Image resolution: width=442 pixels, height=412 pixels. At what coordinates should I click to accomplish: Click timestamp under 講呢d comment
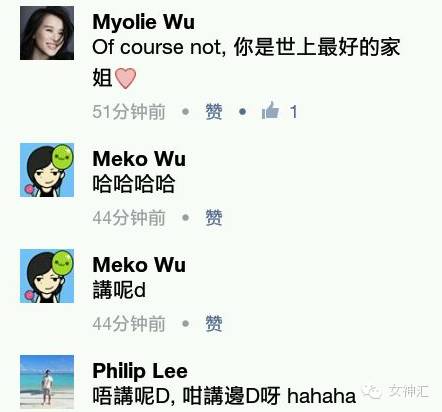(x=129, y=323)
